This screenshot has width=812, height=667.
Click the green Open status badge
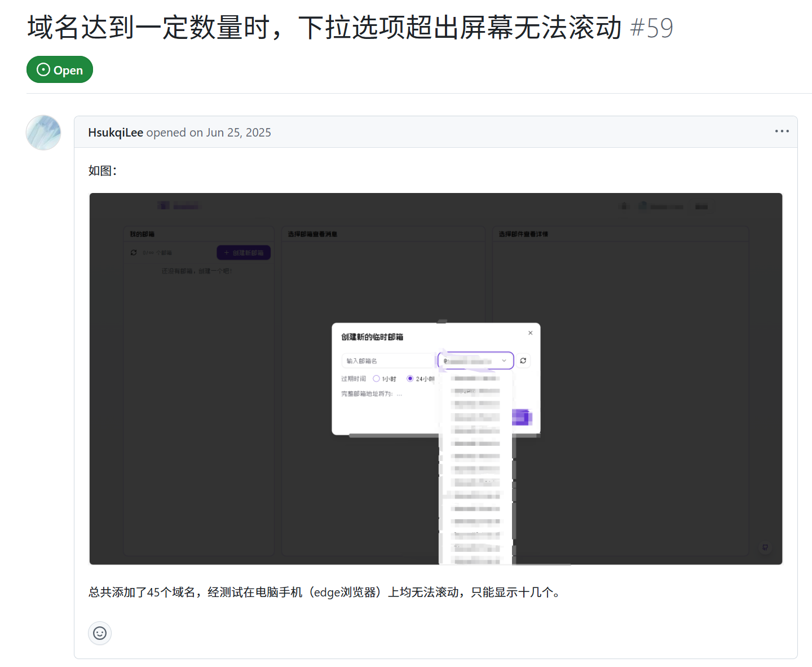[x=60, y=69]
